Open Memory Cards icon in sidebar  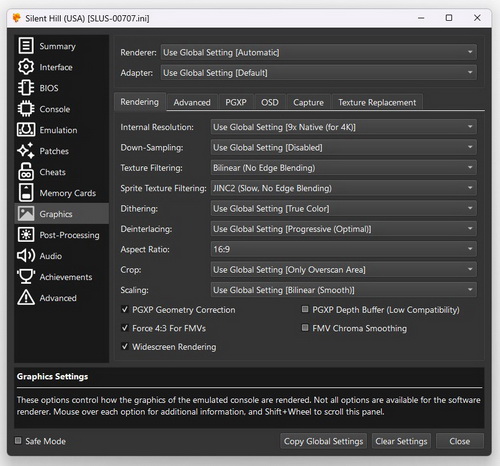coord(26,193)
